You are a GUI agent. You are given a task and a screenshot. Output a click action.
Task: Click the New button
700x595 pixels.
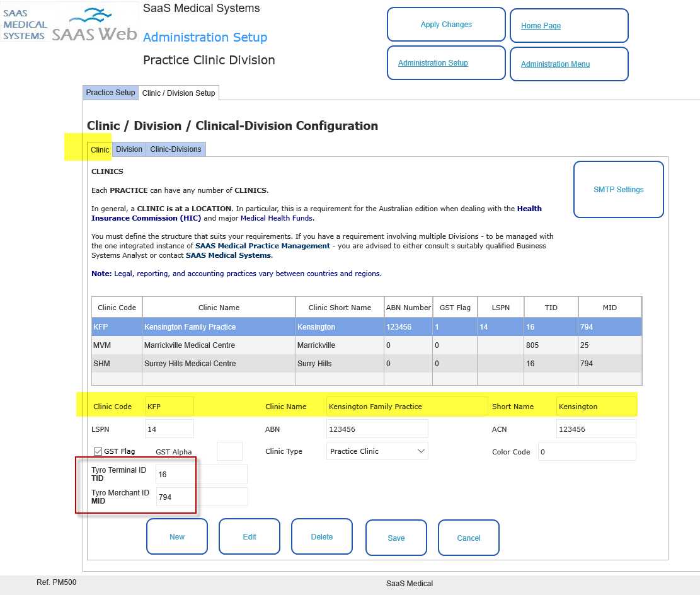point(177,536)
